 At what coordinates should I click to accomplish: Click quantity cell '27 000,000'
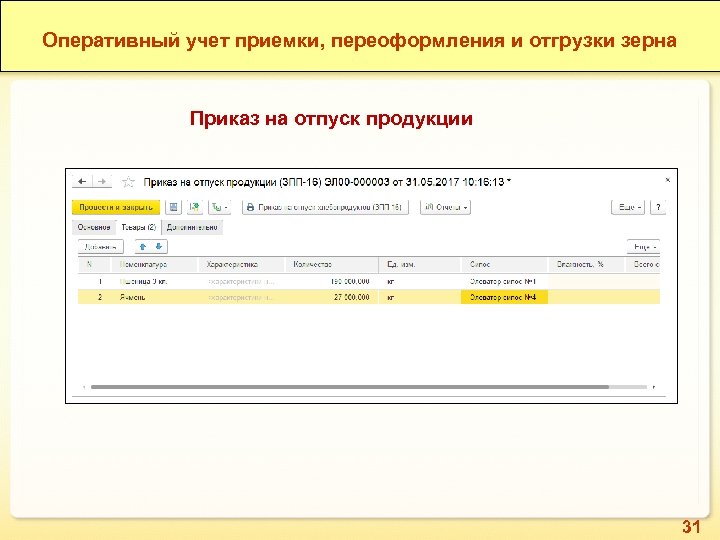(332, 297)
